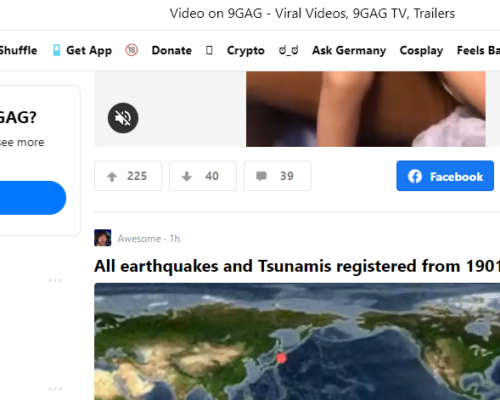Play the earthquake world map video
The height and width of the screenshot is (400, 500).
297,341
